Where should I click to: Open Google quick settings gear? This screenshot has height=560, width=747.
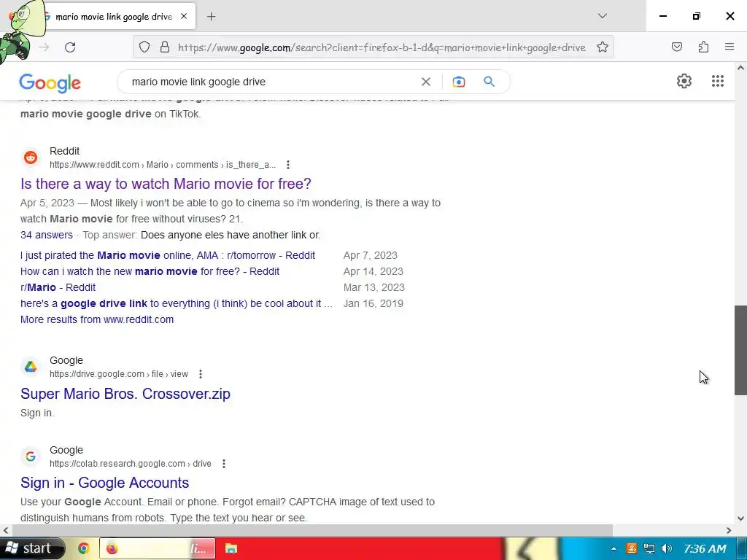[x=684, y=81]
